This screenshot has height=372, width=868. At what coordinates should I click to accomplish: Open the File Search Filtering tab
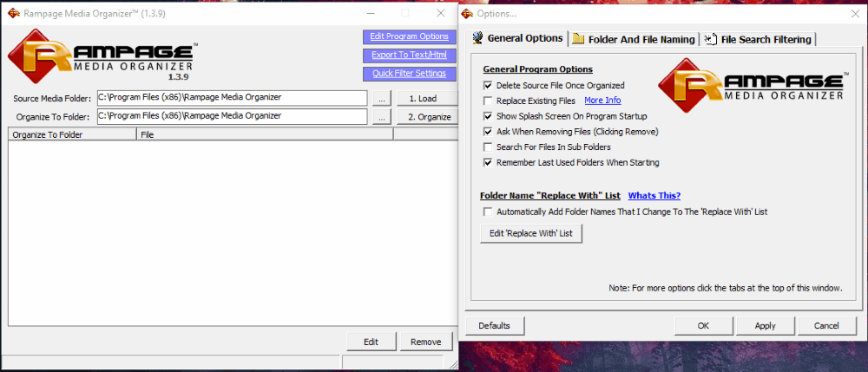(759, 39)
